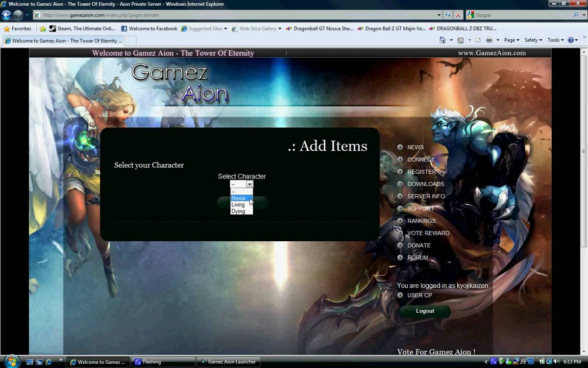Show hidden tray icons arrow
The width and height of the screenshot is (588, 368).
486,362
